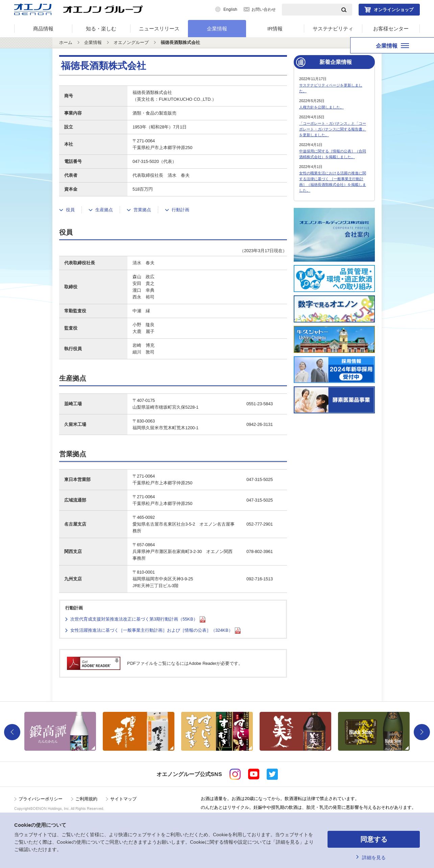
Task: Open 企業情報 breadcrumb link
Action: 93,43
